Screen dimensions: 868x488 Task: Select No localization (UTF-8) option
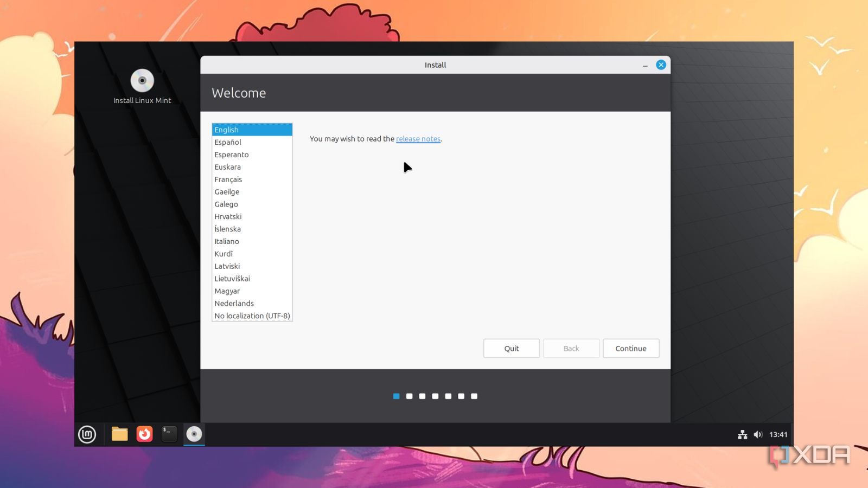[252, 316]
